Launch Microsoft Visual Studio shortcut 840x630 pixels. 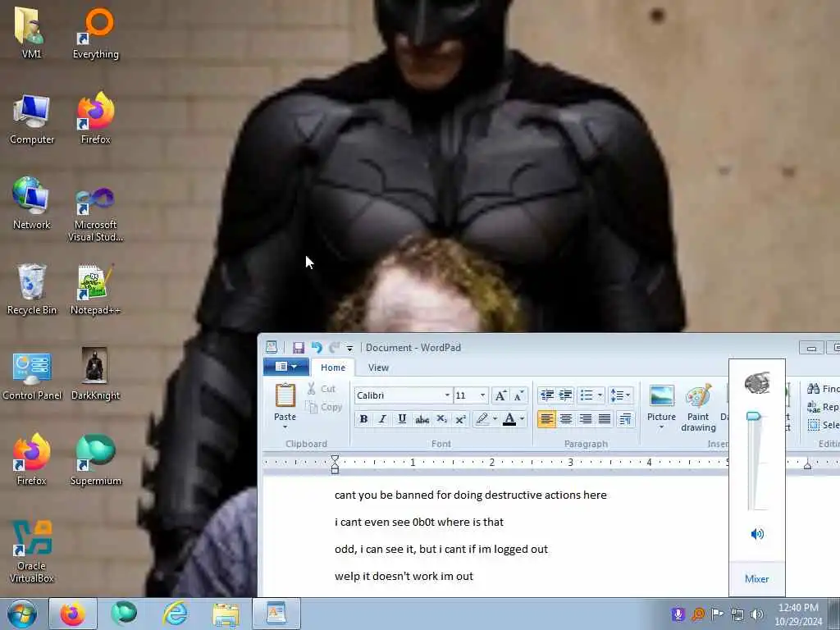click(95, 214)
